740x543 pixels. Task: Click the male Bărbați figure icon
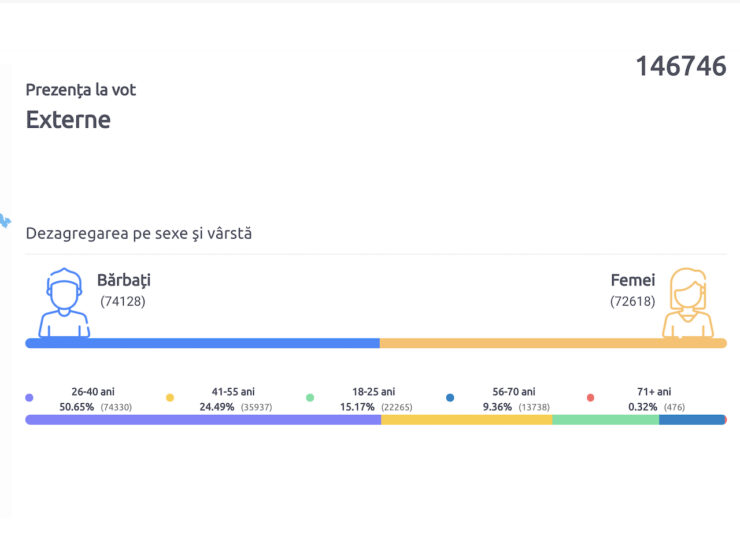pos(64,302)
